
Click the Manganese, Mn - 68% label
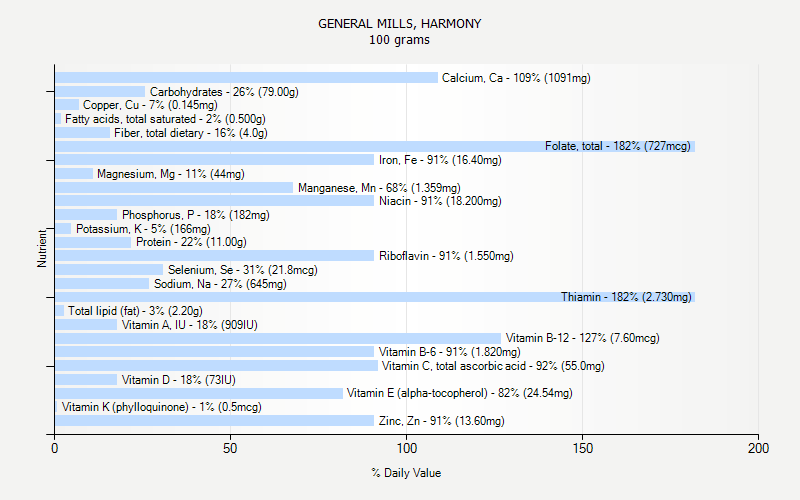click(379, 188)
